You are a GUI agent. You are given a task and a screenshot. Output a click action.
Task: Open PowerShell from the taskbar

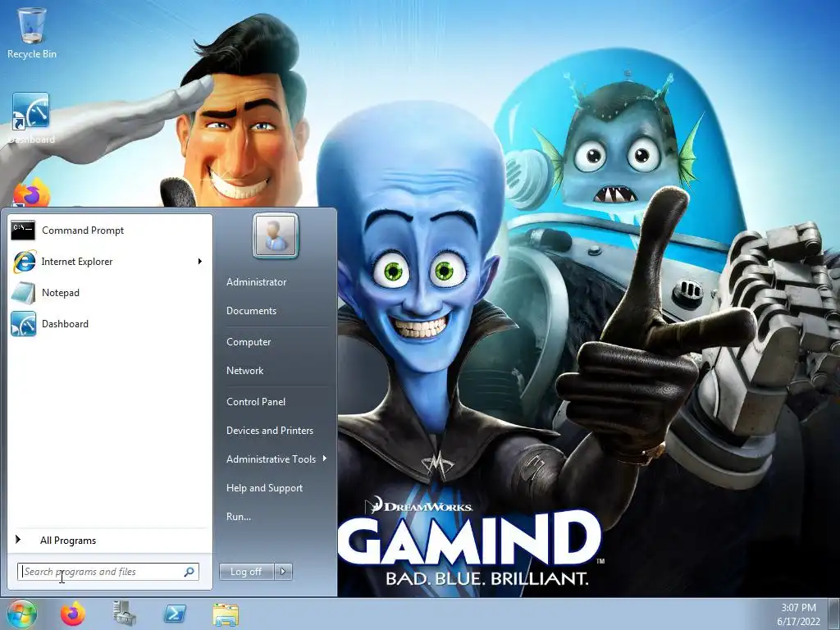click(175, 614)
